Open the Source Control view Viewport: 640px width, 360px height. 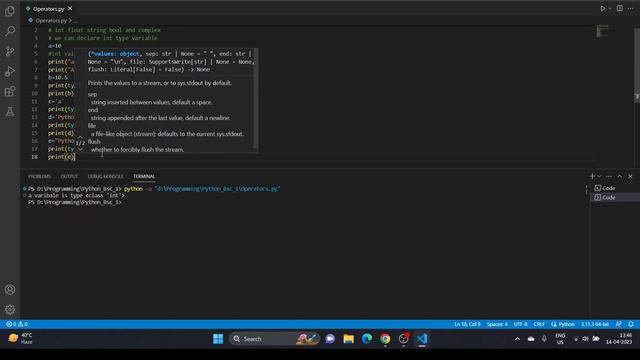(x=10, y=51)
